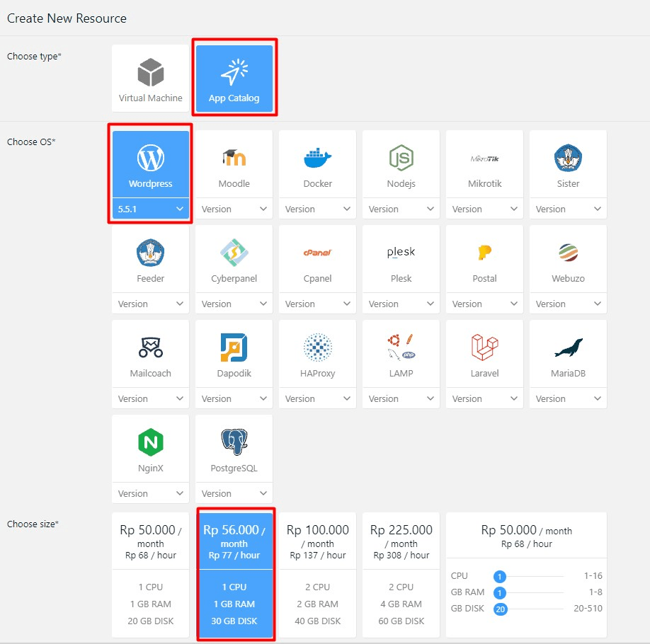Expand the Cpanel version dropdown
650x644 pixels.
(317, 304)
